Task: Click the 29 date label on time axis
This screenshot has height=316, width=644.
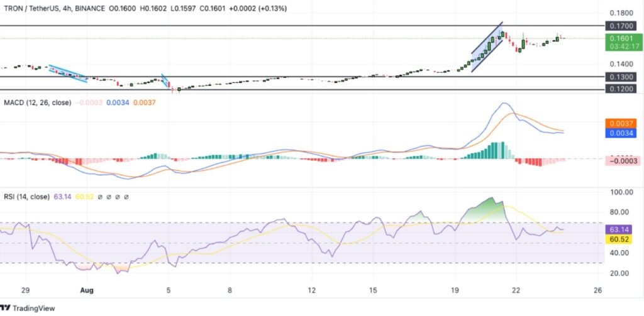Action: pyautogui.click(x=25, y=290)
